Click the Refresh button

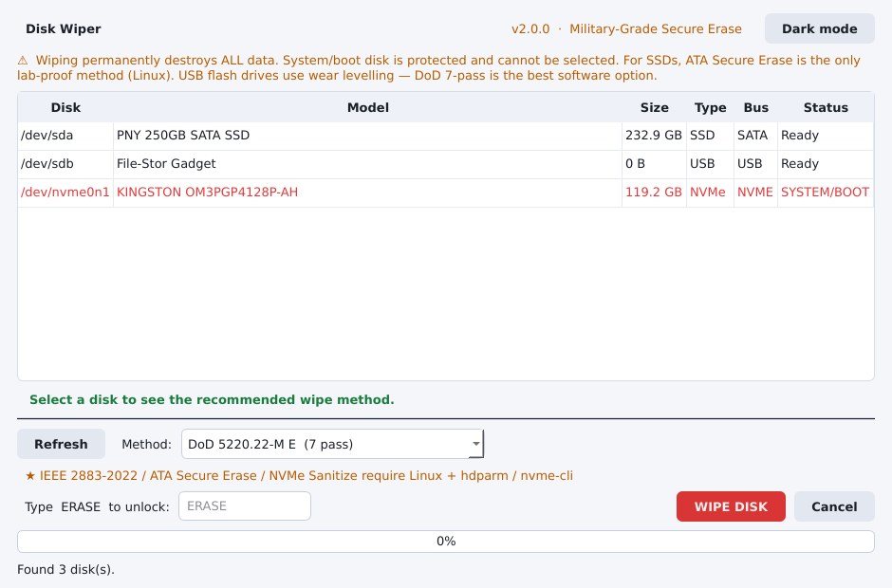61,444
